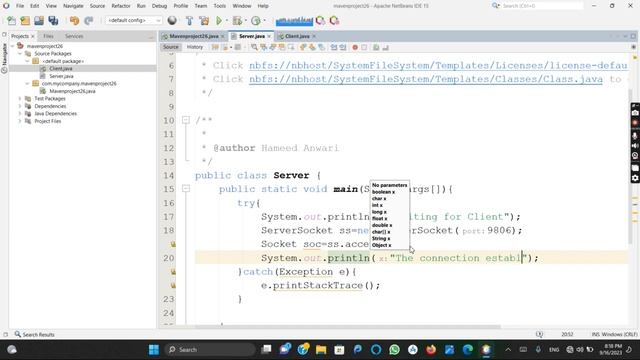Click the Open Project toolbar icon
Viewport: 640px width, 360px height.
coord(39,20)
